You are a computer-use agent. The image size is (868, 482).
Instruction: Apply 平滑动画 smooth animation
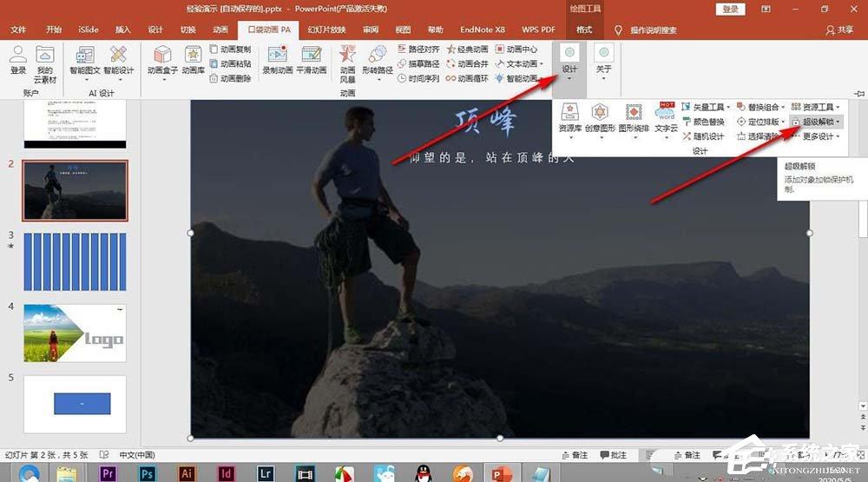click(311, 61)
